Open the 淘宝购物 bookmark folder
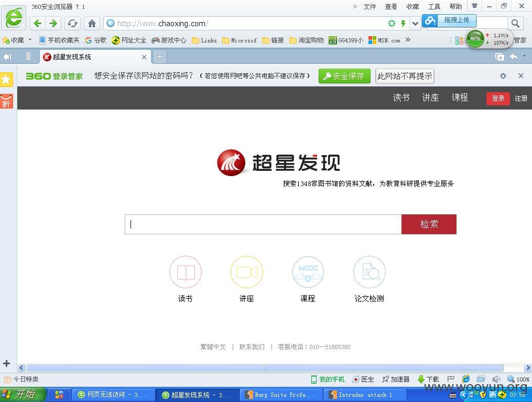Screen dimensions: 532x402 coord(307,40)
